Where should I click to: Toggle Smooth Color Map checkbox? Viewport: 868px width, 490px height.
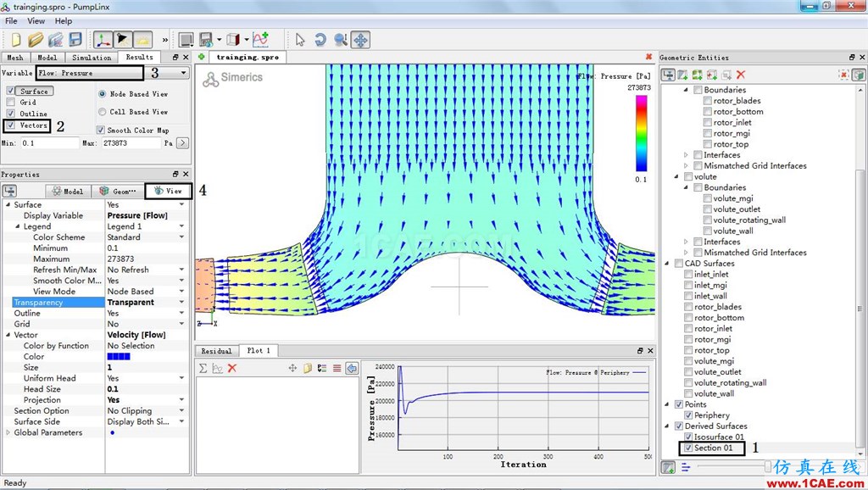pos(100,130)
